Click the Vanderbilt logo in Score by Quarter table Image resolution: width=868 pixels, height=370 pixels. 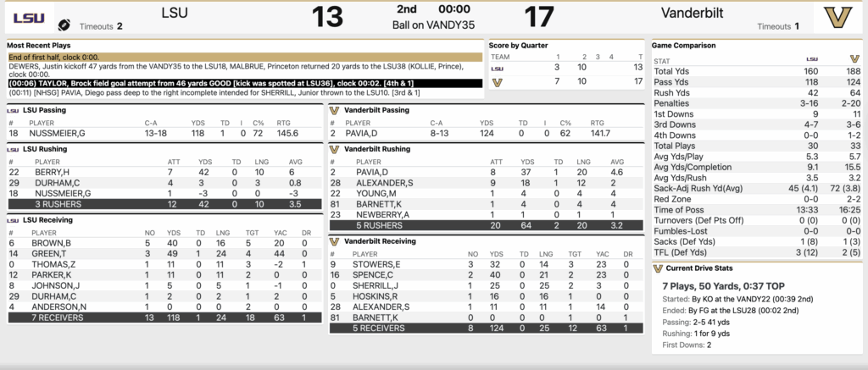(x=498, y=82)
